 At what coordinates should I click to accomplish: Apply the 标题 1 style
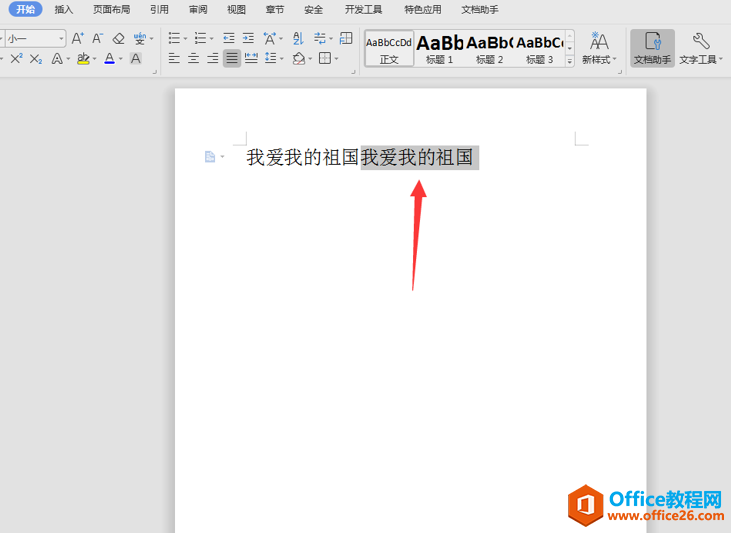tap(439, 47)
